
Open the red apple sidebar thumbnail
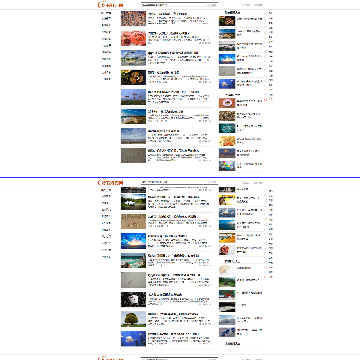227,250
